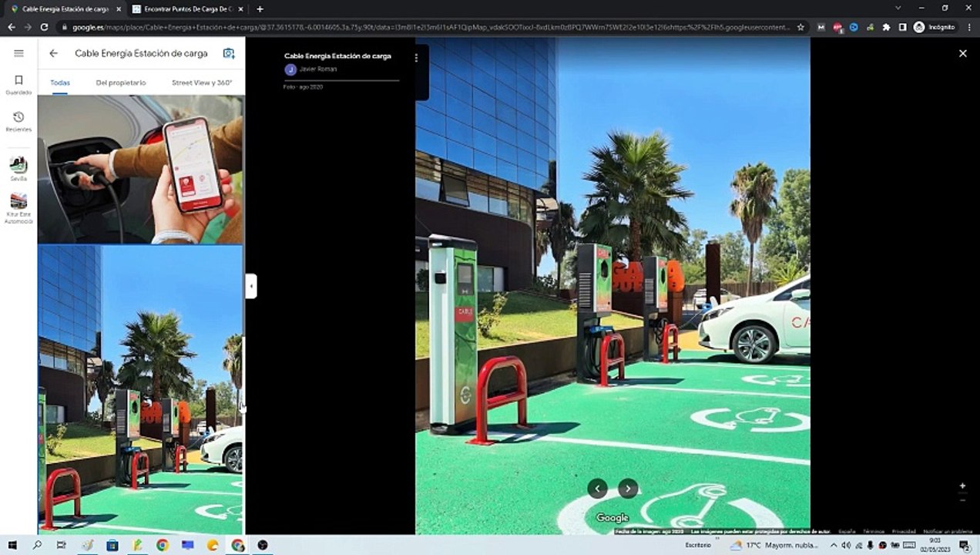This screenshot has height=555, width=980.
Task: Open the notification center icon
Action: [964, 545]
